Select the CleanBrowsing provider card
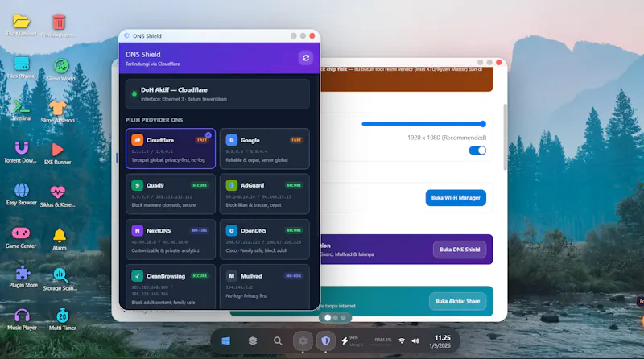Viewport: 644px width, 359px height. pos(171,287)
